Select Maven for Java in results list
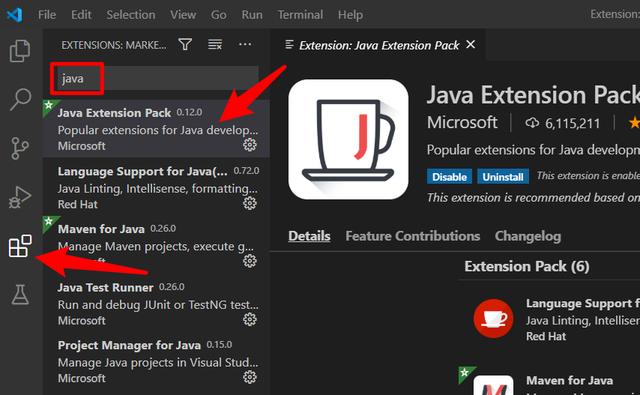 [156, 245]
